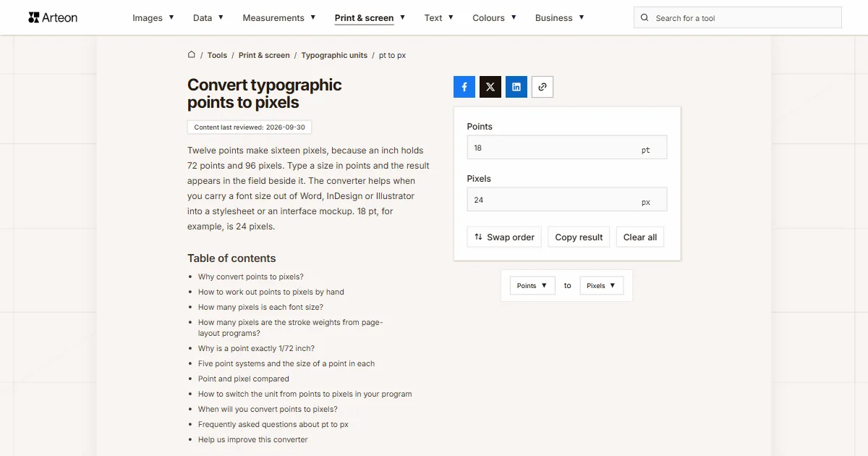Click the Content last reviewed date badge
The width and height of the screenshot is (868, 456).
250,127
